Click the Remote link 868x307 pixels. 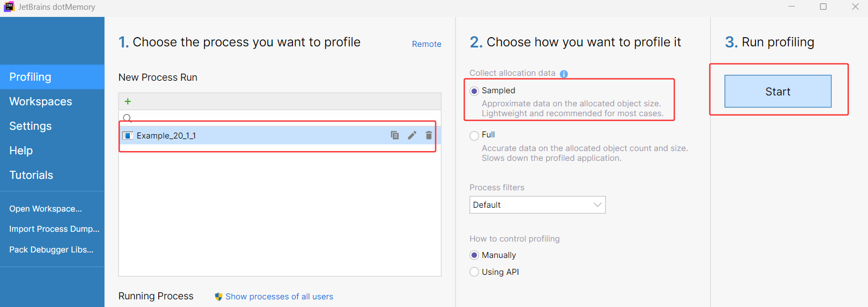[427, 44]
